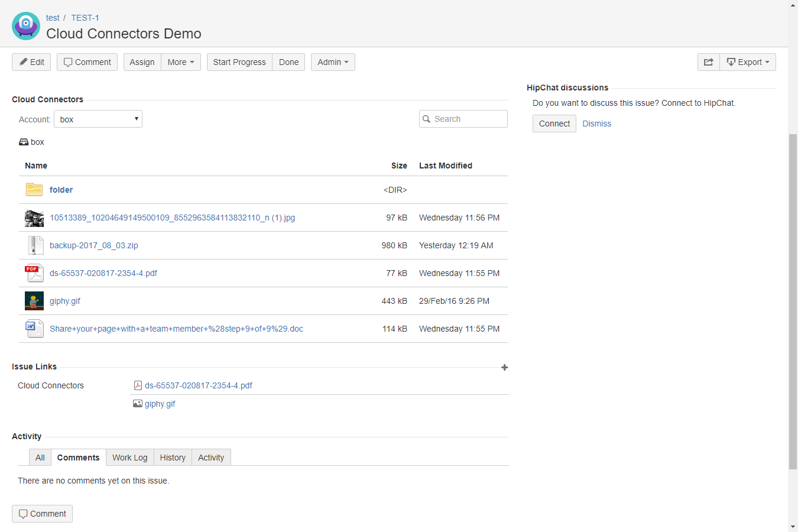This screenshot has width=798, height=532.
Task: Click the <DIR> size cell
Action: tap(395, 190)
